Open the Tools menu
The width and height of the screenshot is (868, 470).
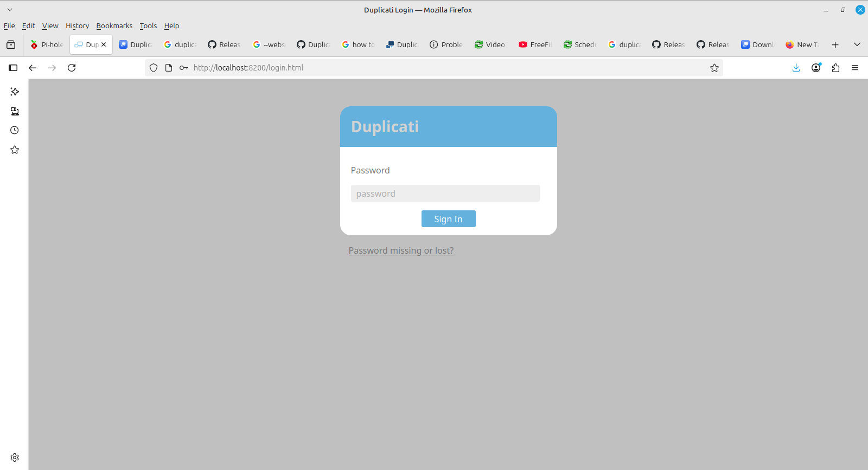click(x=148, y=25)
